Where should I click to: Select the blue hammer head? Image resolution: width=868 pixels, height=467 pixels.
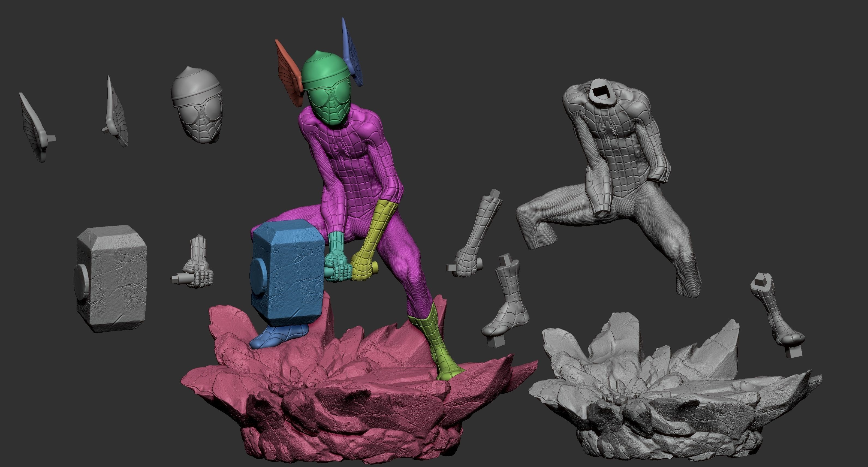(x=287, y=273)
